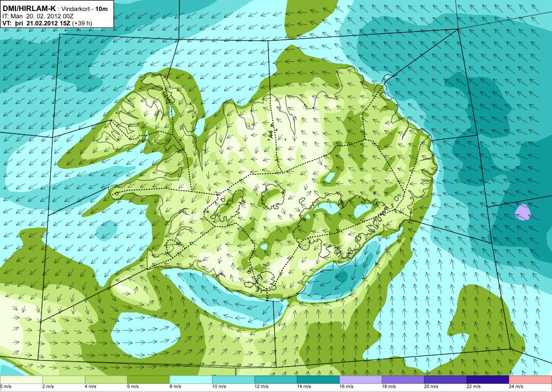This screenshot has width=552, height=392.
Task: Click the '24 m/s' legend label
Action: [516, 386]
